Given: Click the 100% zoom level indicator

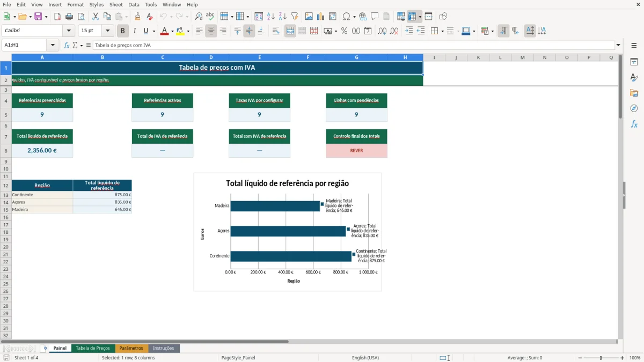Looking at the screenshot, I should point(635,358).
